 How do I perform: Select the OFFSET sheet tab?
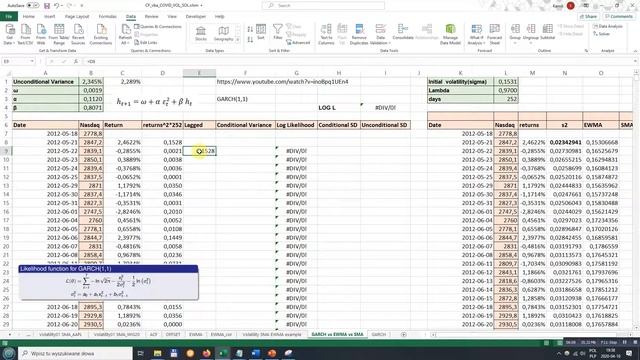click(x=173, y=334)
